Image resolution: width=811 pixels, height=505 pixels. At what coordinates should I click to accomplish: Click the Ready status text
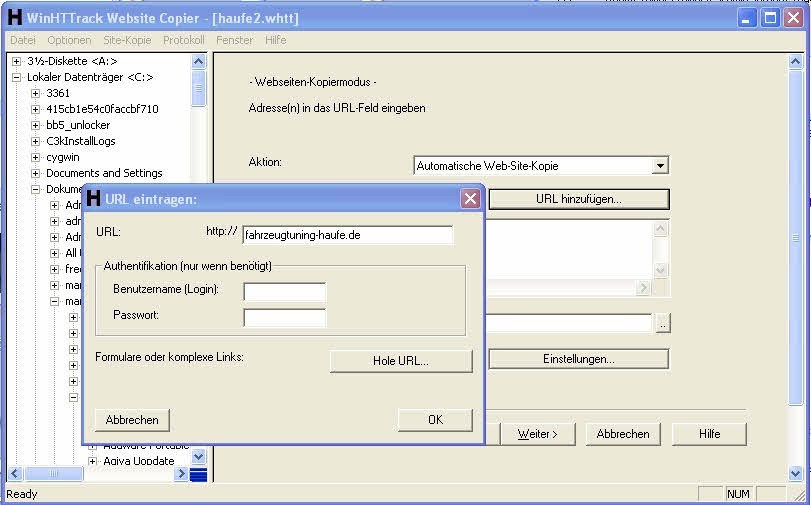tap(22, 494)
